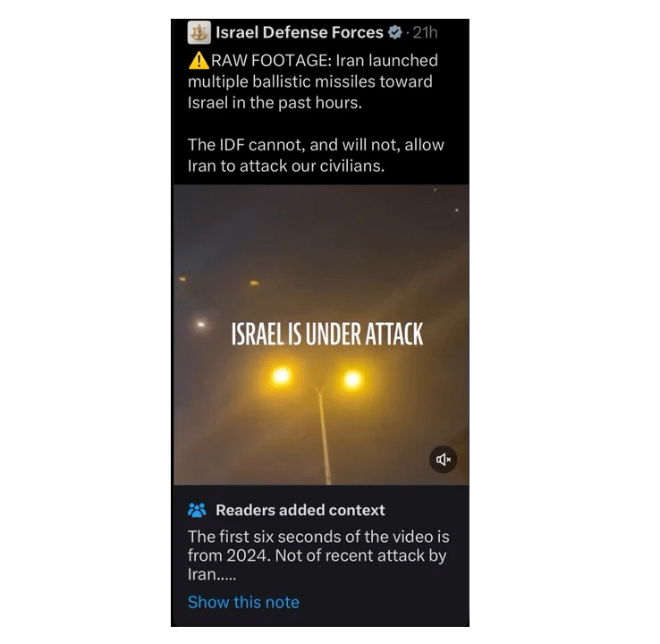Click the streetlamp pole in the video
Image resolution: width=660 pixels, height=644 pixels.
coord(323,436)
